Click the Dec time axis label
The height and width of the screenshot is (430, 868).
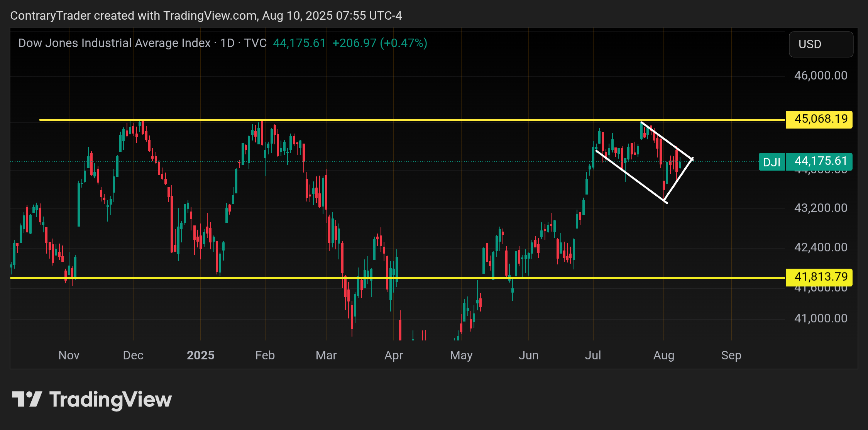133,355
